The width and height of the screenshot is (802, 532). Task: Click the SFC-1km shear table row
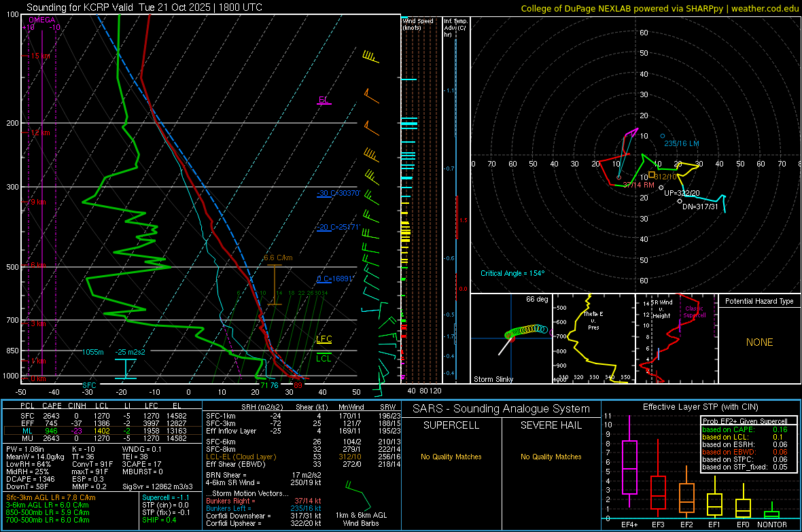pyautogui.click(x=303, y=416)
